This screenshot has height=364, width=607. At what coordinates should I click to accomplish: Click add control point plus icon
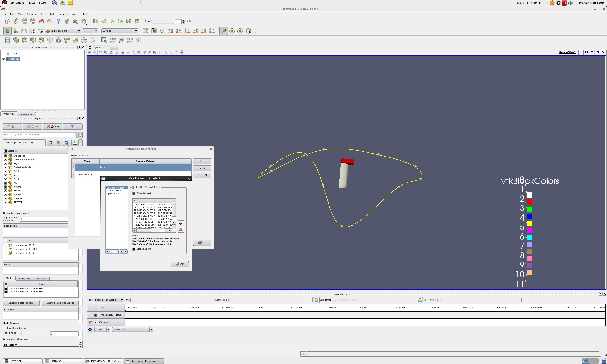[181, 223]
